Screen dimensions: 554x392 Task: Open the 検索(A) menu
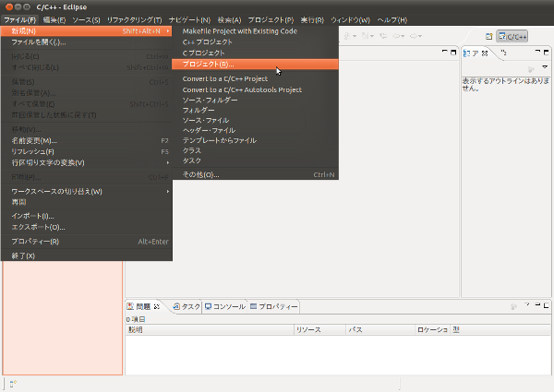tap(229, 20)
